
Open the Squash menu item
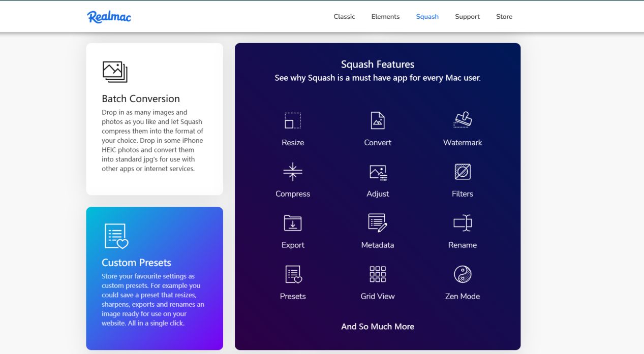[x=427, y=17]
